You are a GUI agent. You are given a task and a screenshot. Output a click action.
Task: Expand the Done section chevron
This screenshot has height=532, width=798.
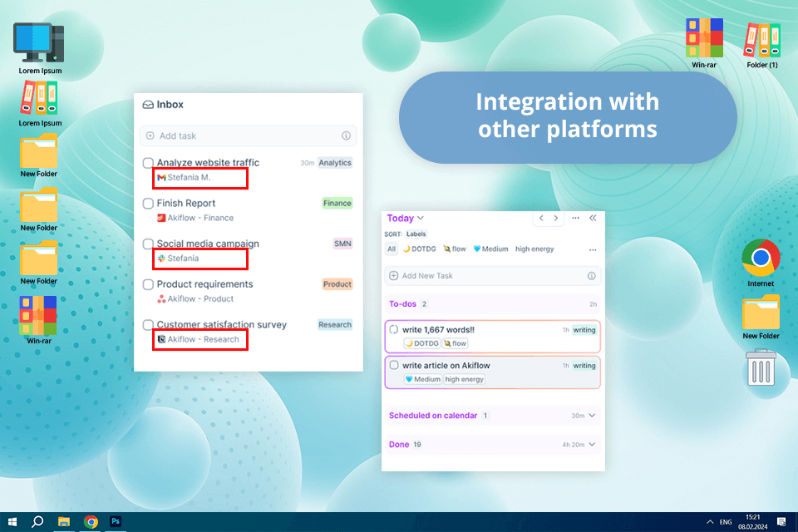[592, 445]
